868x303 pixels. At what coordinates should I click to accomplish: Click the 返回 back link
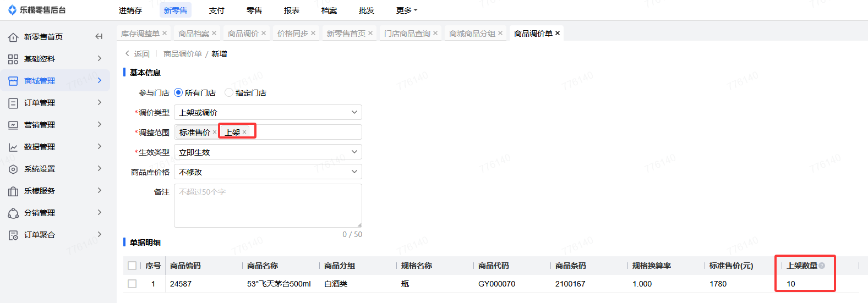click(138, 54)
